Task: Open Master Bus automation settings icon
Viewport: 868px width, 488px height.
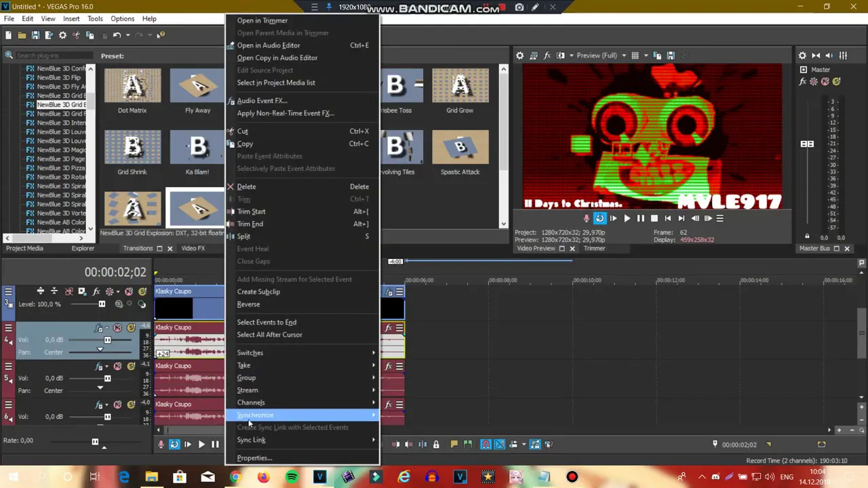Action: click(814, 81)
